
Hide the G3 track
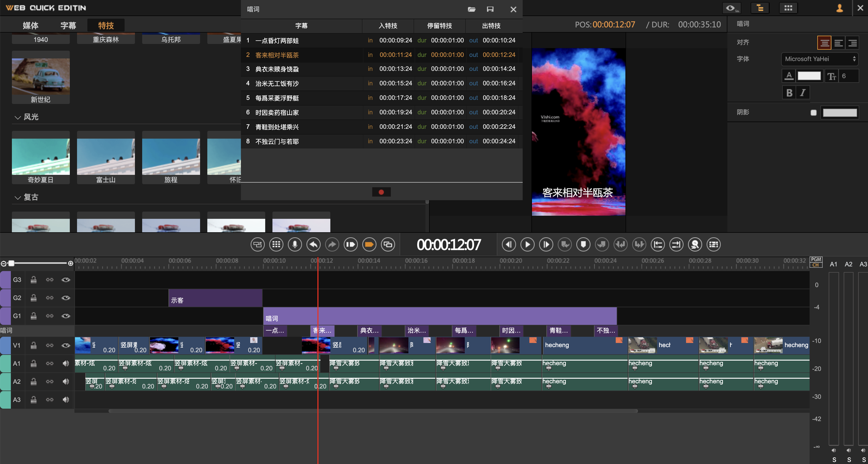[66, 280]
